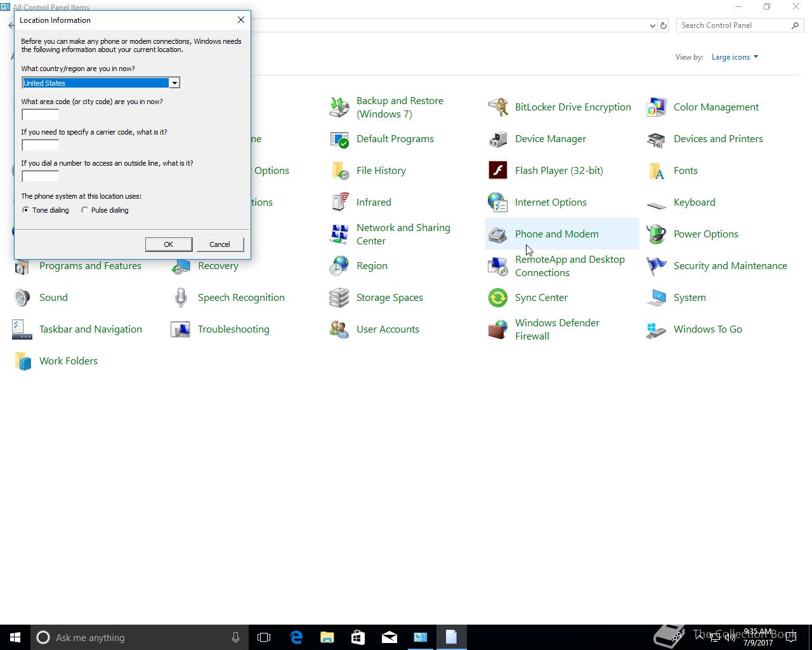Screen dimensions: 812x650
Task: Open the Windows Start menu
Action: tap(15, 637)
